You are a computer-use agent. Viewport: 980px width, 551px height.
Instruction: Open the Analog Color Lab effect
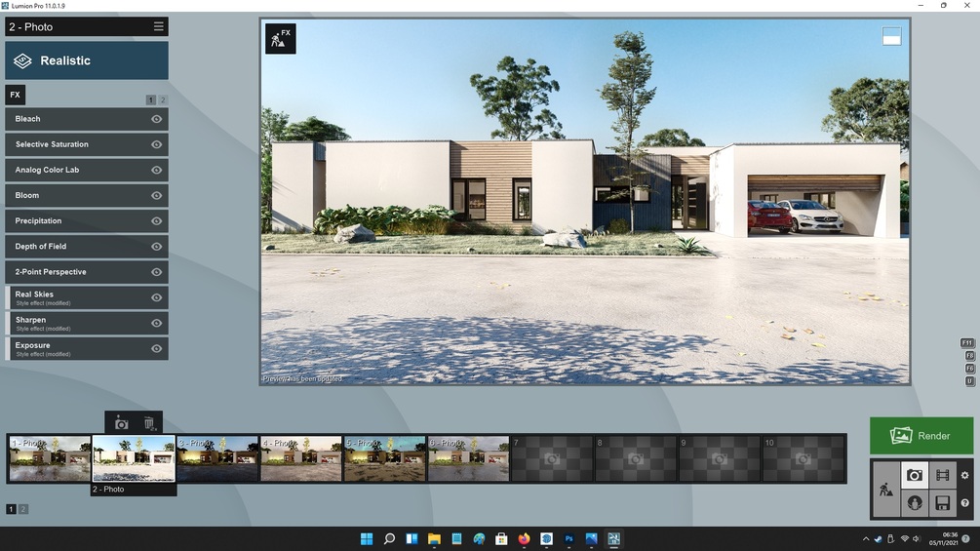click(x=86, y=170)
